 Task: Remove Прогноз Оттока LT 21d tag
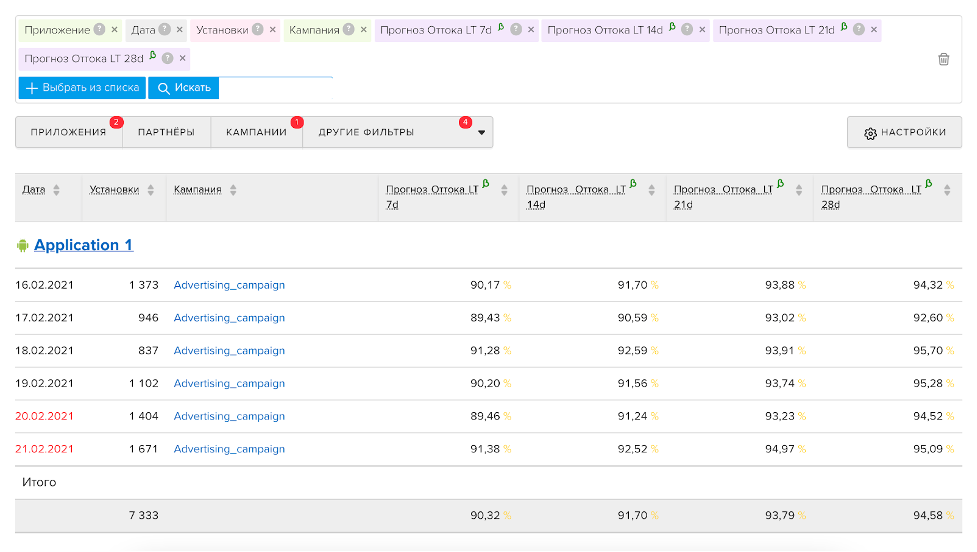tap(874, 29)
